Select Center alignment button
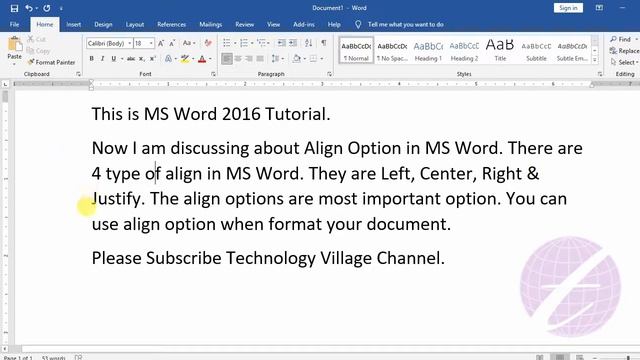640x360 pixels. tap(238, 59)
